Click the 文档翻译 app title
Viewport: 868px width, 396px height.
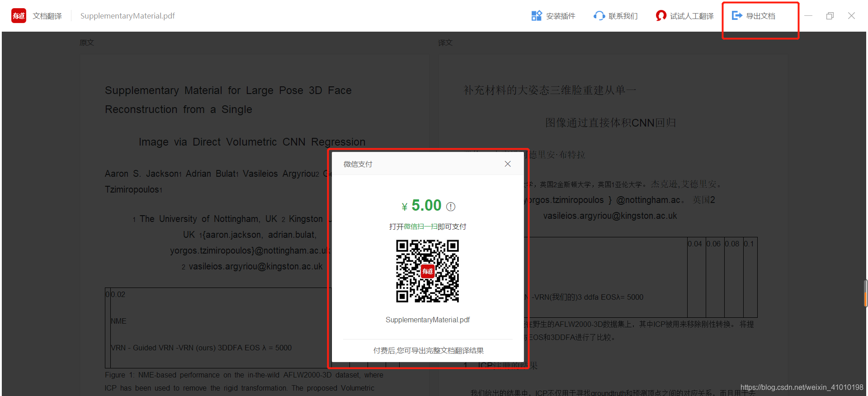[x=47, y=16]
